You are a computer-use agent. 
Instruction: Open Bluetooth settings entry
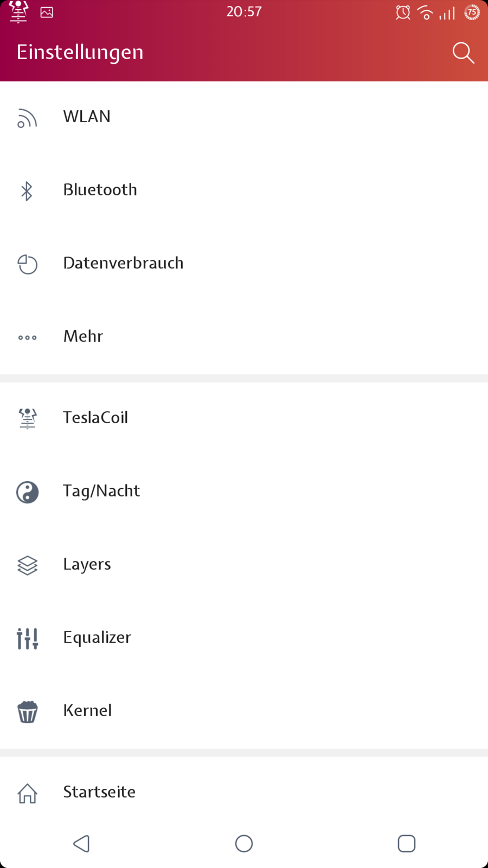(x=100, y=190)
